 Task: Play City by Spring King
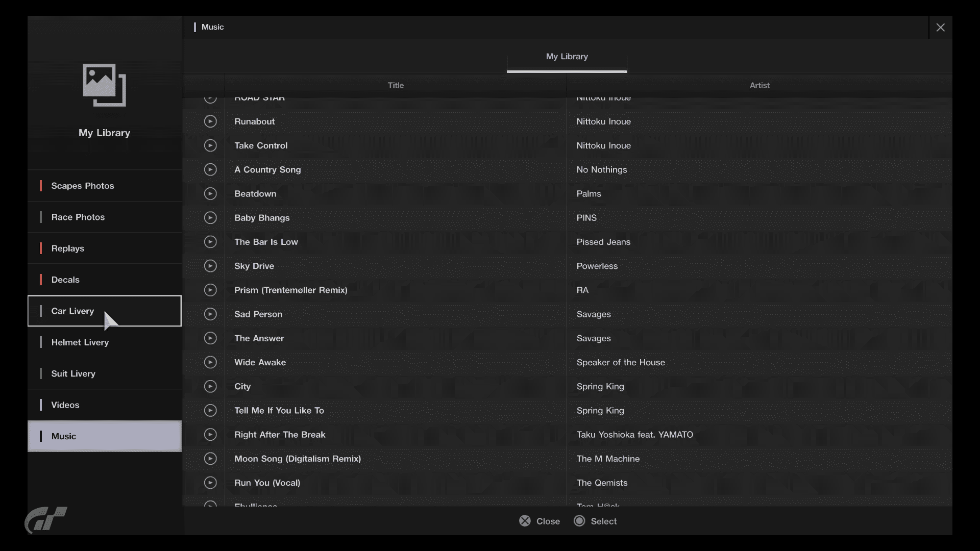pyautogui.click(x=210, y=386)
